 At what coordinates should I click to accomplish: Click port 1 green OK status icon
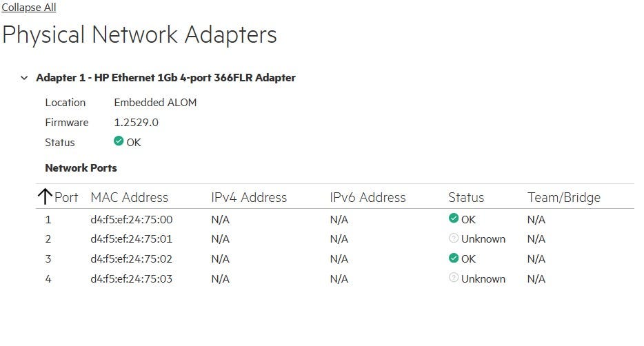[454, 218]
